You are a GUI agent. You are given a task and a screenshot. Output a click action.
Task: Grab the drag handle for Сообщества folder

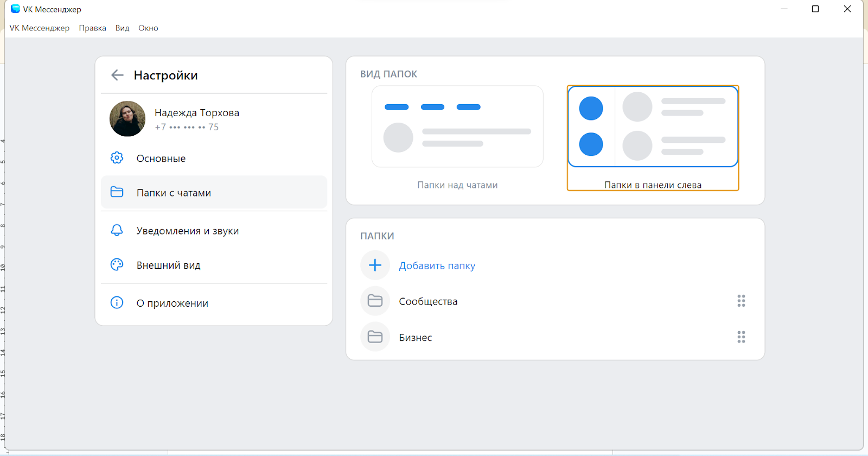741,301
